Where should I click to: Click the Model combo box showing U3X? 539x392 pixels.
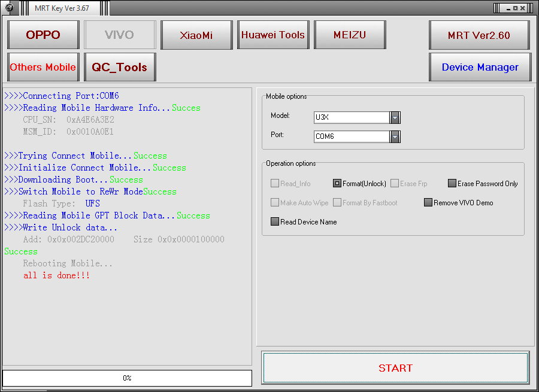tap(352, 117)
